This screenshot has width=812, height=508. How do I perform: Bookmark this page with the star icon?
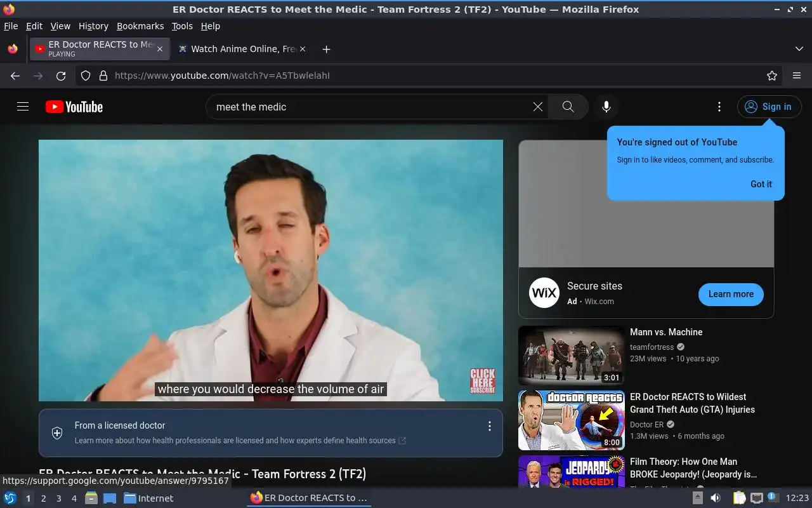pyautogui.click(x=772, y=76)
